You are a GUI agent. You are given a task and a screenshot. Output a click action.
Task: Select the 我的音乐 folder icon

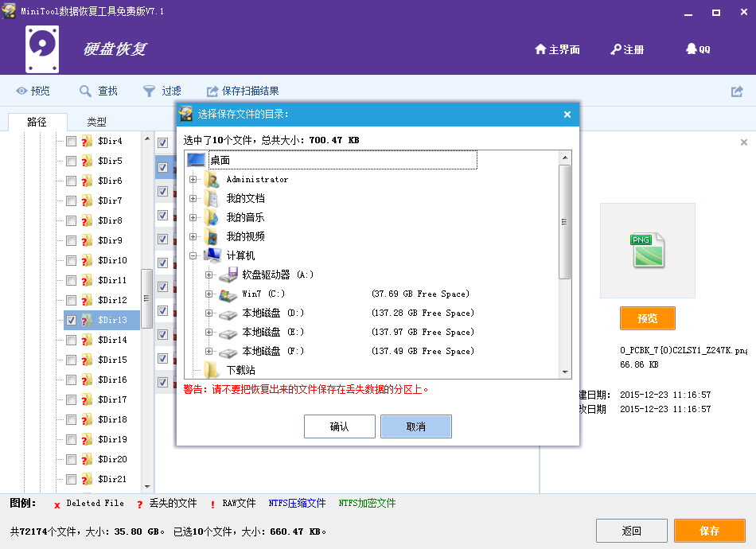(212, 217)
